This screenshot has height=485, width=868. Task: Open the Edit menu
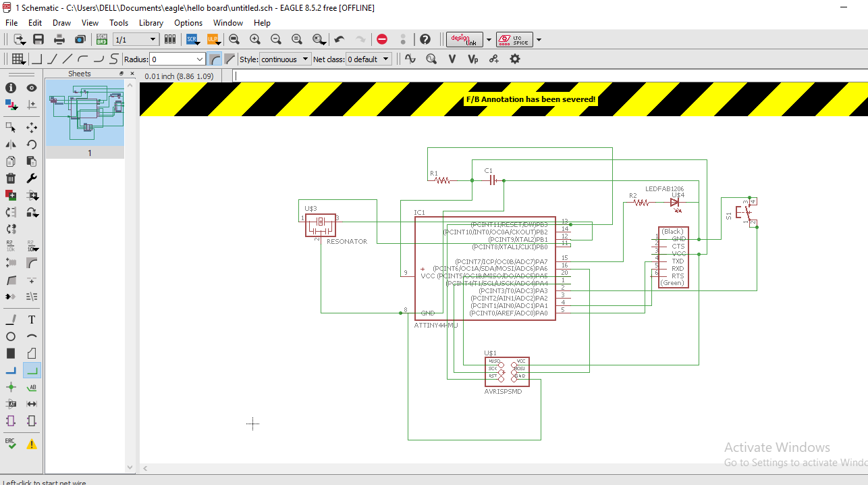pyautogui.click(x=35, y=23)
